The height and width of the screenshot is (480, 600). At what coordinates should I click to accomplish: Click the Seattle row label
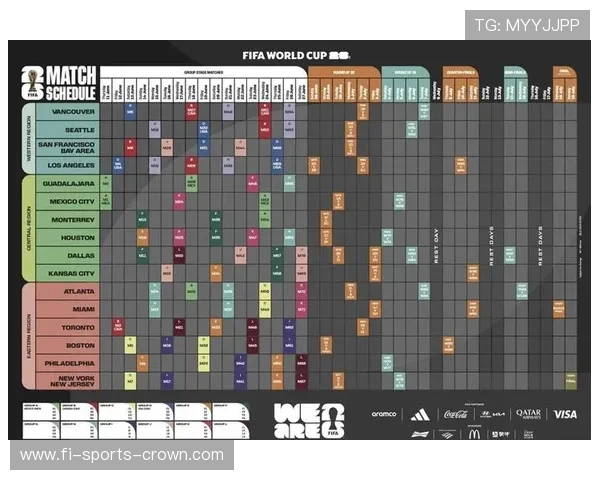coord(68,130)
